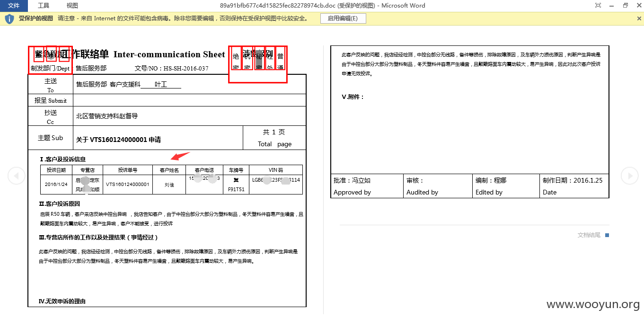The height and width of the screenshot is (318, 644).
Task: Click the 刘佳 customer name cell
Action: click(x=169, y=185)
